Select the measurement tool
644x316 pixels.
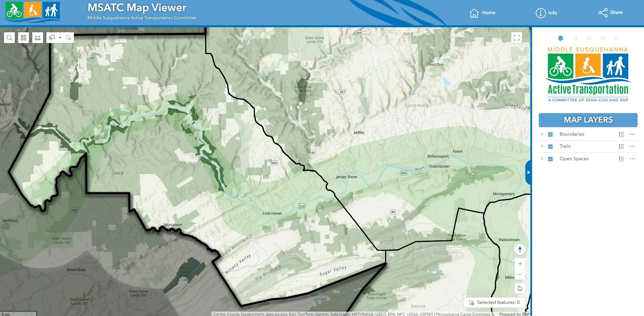tap(38, 38)
